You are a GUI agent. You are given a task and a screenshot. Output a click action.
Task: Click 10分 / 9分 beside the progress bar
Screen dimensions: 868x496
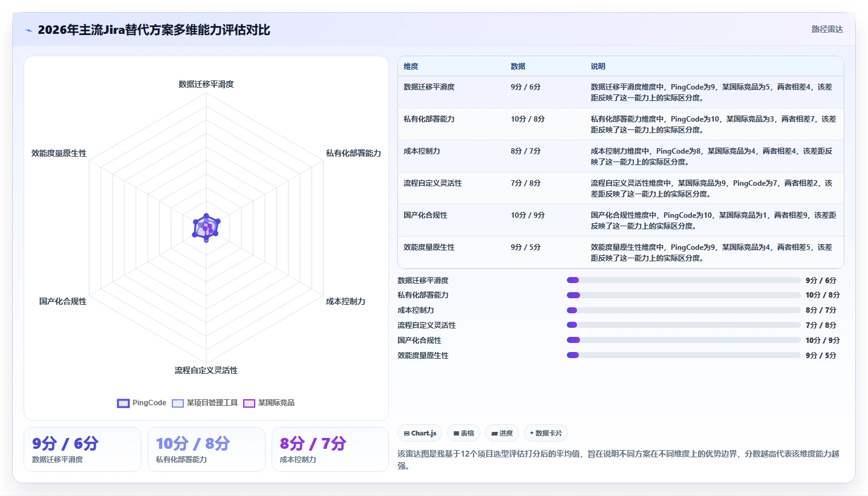click(823, 340)
